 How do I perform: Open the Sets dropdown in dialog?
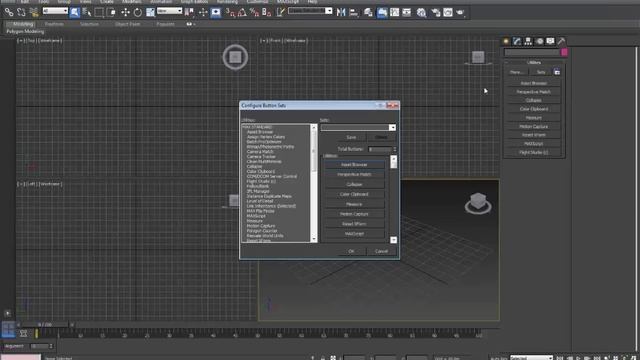[358, 128]
